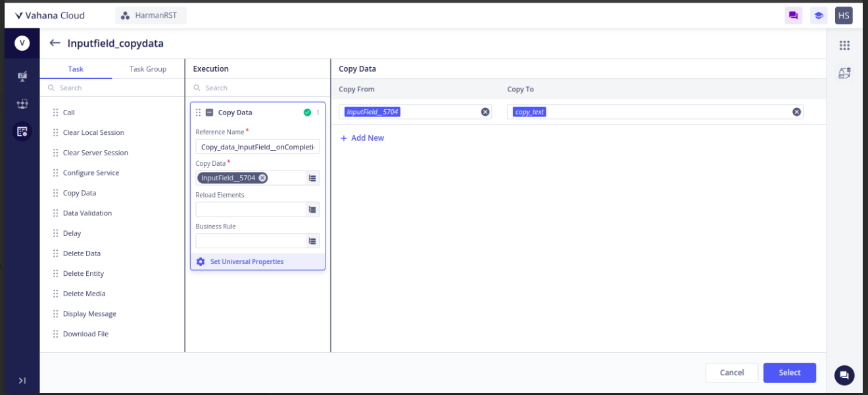Click the graduation cap learning icon

click(x=818, y=16)
